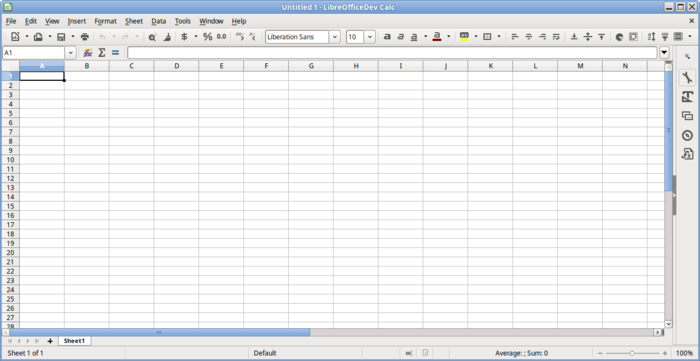The height and width of the screenshot is (361, 700).
Task: Select the Sheet1 tab
Action: 74,341
